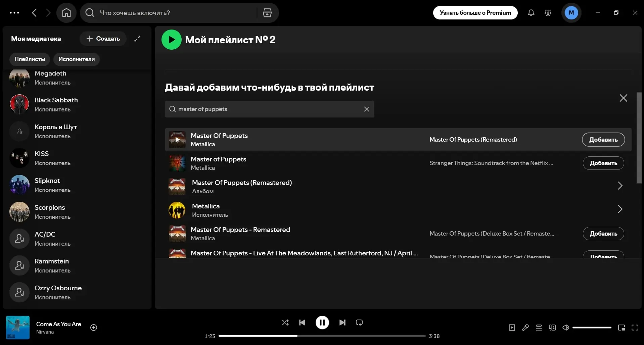Adjust the volume slider
The height and width of the screenshot is (345, 644).
coord(592,328)
